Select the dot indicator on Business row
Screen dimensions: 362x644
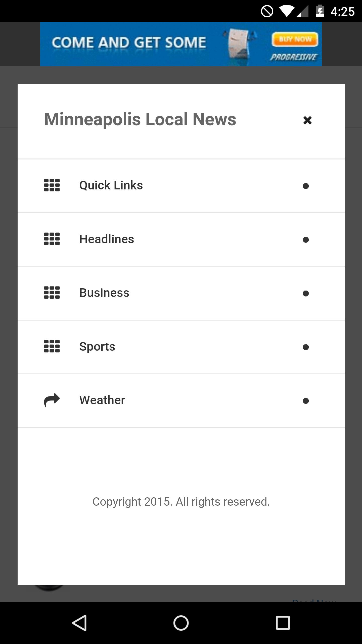point(306,294)
